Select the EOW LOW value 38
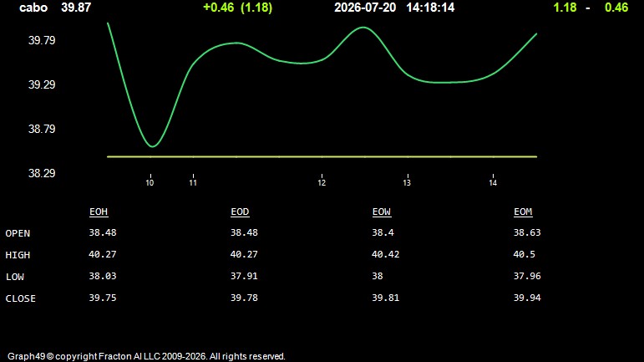Image resolution: width=644 pixels, height=362 pixels. [x=378, y=276]
